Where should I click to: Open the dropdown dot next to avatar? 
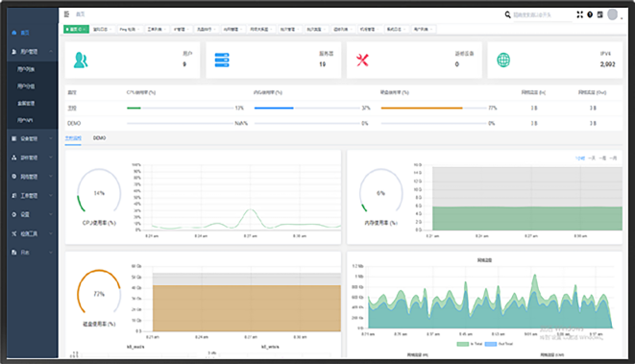pos(622,18)
